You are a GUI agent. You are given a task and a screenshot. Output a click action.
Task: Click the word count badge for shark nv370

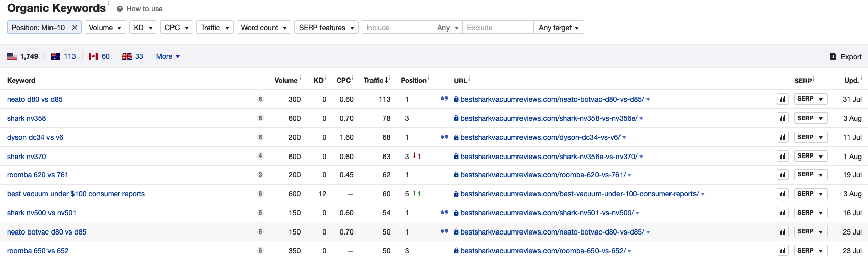(x=260, y=156)
